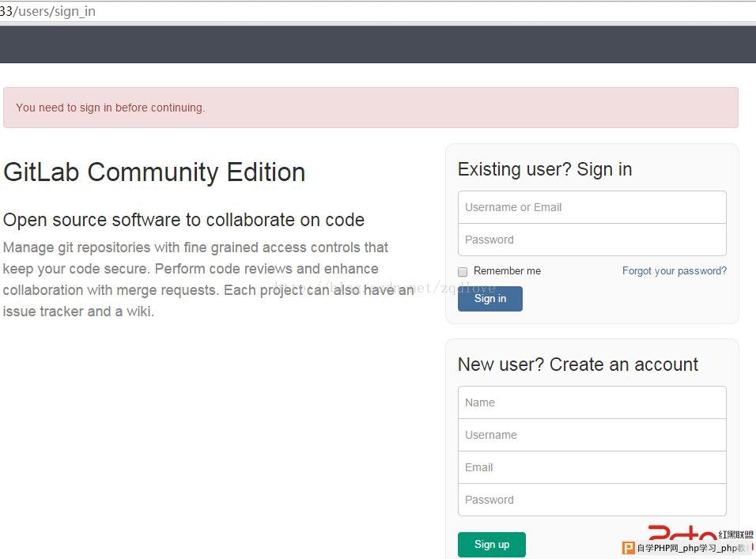Click the 'GitLab Community Edition' heading
The height and width of the screenshot is (559, 756).
(x=154, y=172)
